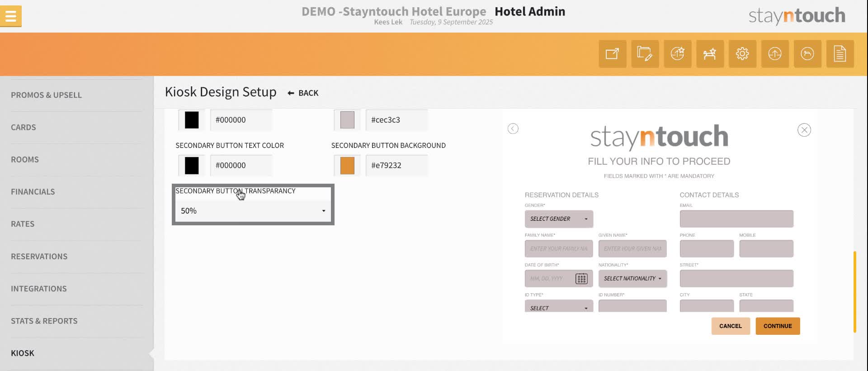
Task: Click the grey #cec3c3 color swatch
Action: [x=347, y=120]
